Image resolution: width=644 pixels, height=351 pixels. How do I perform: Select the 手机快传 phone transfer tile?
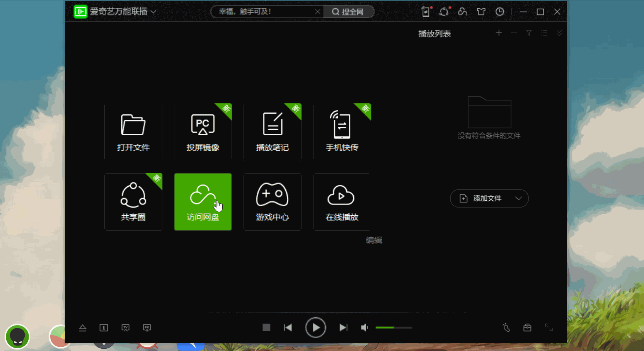pyautogui.click(x=342, y=132)
